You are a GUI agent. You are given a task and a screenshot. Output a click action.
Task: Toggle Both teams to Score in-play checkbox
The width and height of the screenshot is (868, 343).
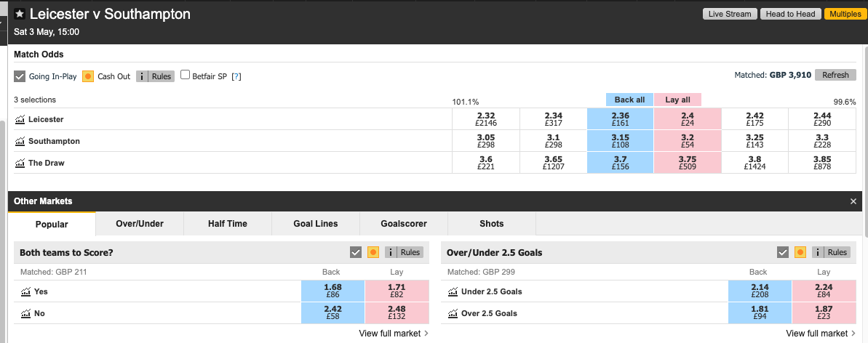point(356,252)
